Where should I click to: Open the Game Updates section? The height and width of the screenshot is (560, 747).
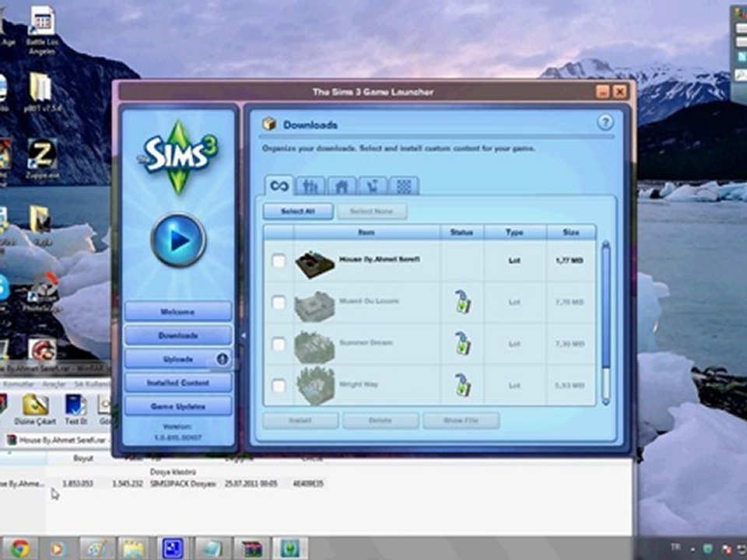click(178, 406)
